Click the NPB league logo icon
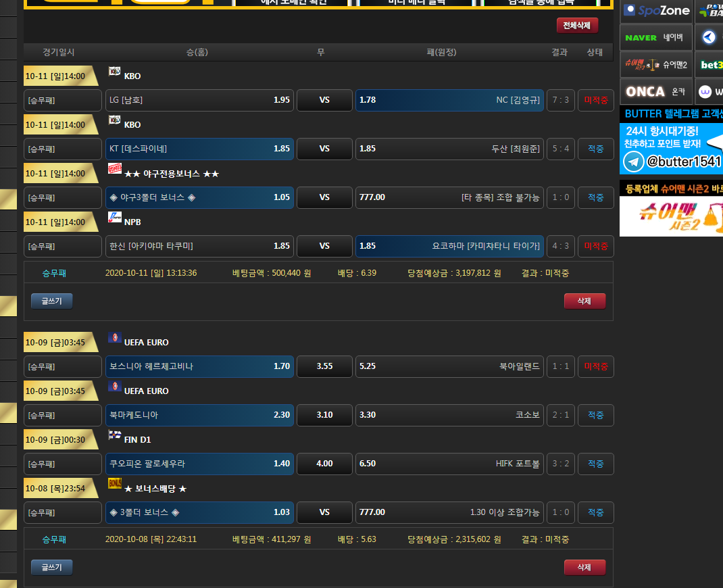The height and width of the screenshot is (588, 723). (x=114, y=217)
